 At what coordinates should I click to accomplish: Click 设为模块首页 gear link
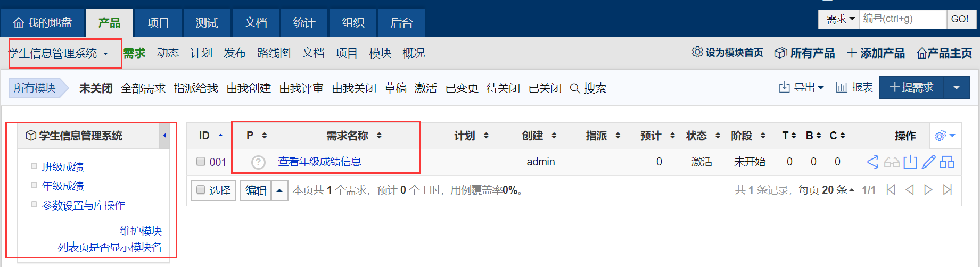(727, 53)
